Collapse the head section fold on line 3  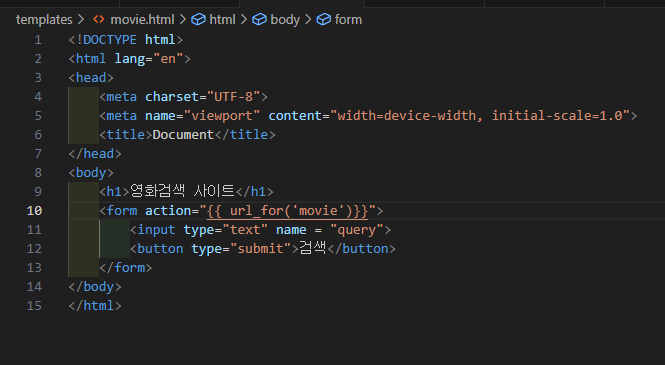click(x=58, y=78)
